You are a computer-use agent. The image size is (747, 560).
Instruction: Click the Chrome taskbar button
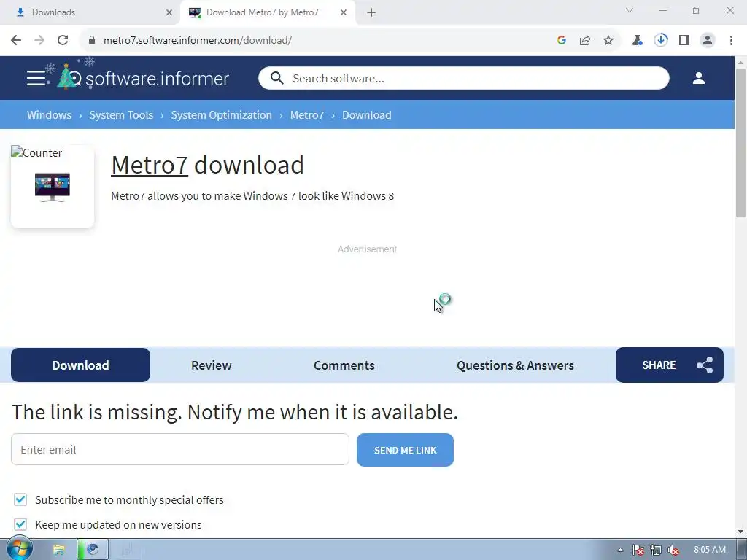pyautogui.click(x=93, y=550)
